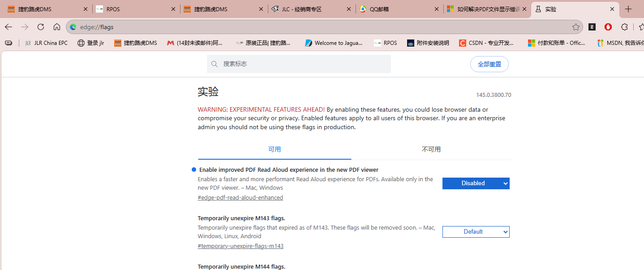Open the Extensions puzzle-piece menu
This screenshot has width=644, height=270.
point(624,27)
